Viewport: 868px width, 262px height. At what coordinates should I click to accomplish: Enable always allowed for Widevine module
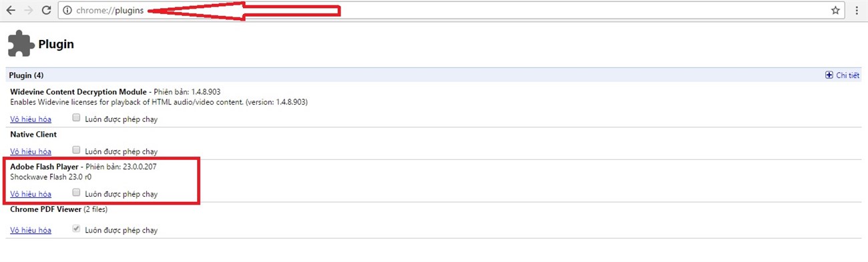[x=76, y=118]
